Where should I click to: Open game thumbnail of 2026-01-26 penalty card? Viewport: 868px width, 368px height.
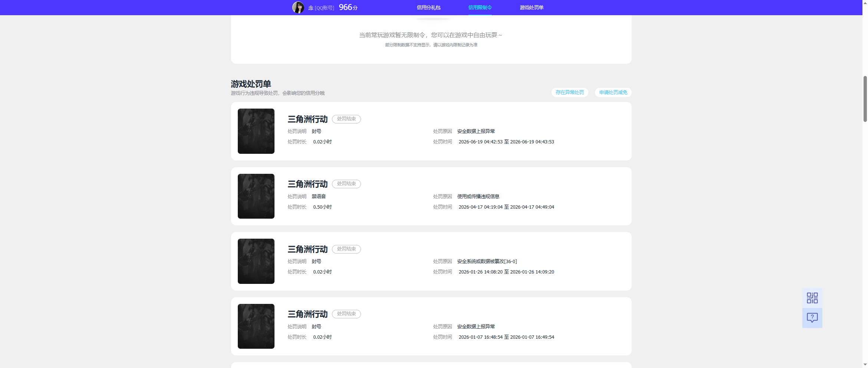(256, 261)
